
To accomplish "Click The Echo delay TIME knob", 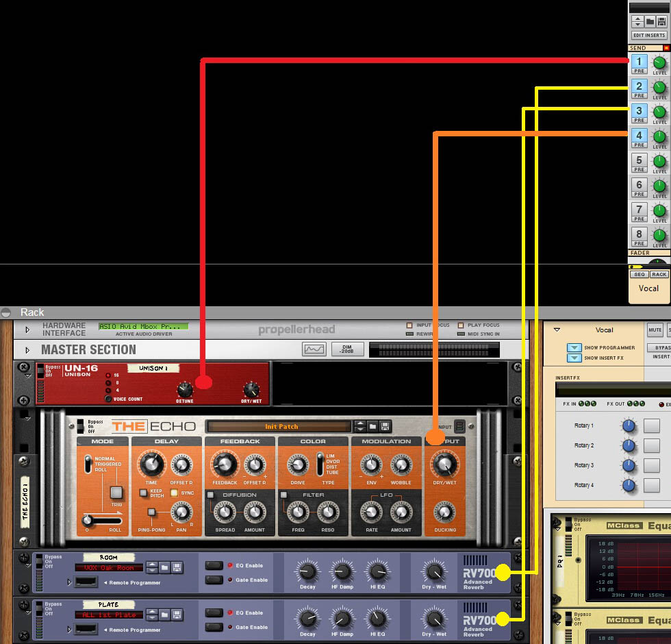I will pyautogui.click(x=151, y=465).
